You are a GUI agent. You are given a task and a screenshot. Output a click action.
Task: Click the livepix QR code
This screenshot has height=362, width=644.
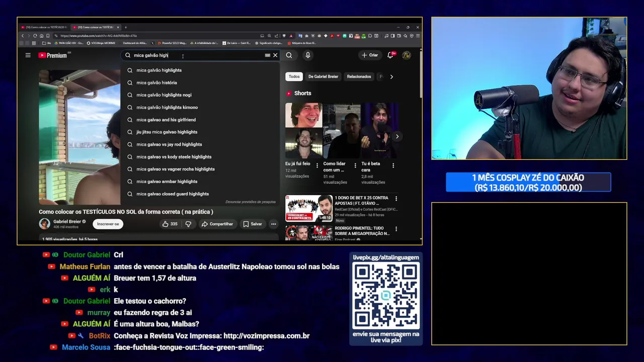pyautogui.click(x=386, y=296)
